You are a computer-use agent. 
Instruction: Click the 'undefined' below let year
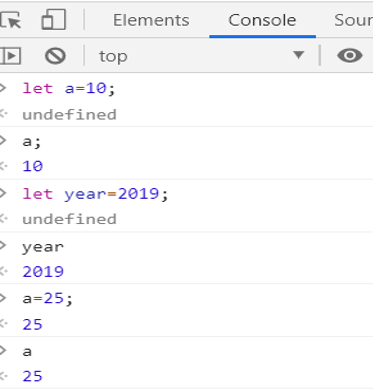[69, 219]
